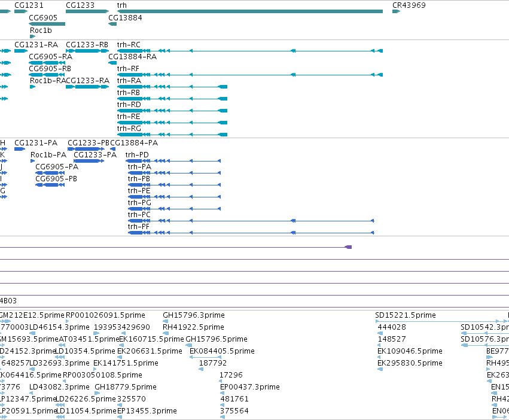Screen dimensions: 509x420
Task: Click the CG13884 gene label
Action: pos(125,18)
